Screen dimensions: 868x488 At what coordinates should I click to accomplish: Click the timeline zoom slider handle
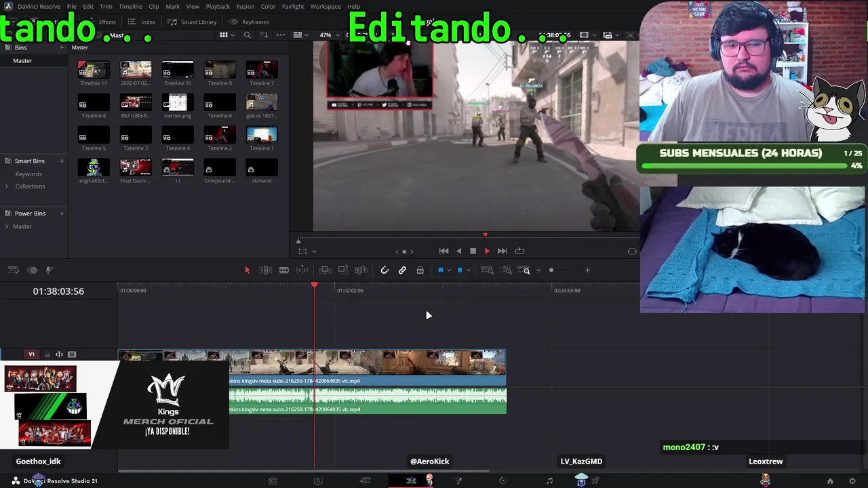(x=551, y=270)
